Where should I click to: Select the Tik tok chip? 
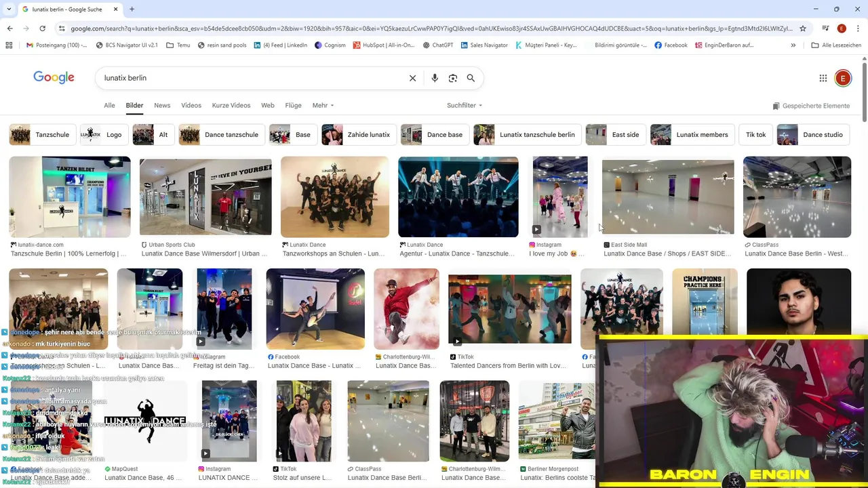tap(755, 135)
